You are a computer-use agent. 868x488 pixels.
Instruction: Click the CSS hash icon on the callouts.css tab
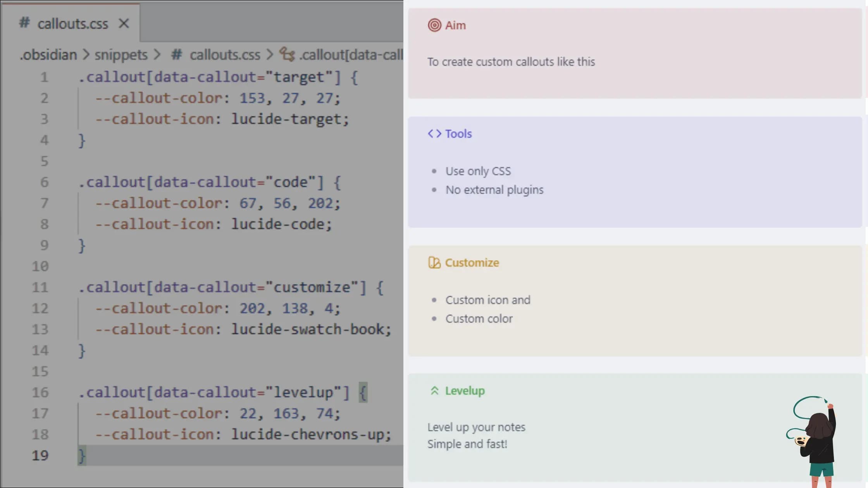tap(24, 23)
